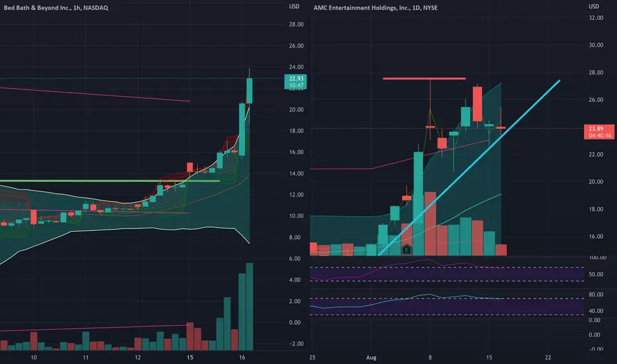Click the tallest volume bar on Bed Bath chart
617x364 pixels.
click(x=250, y=306)
